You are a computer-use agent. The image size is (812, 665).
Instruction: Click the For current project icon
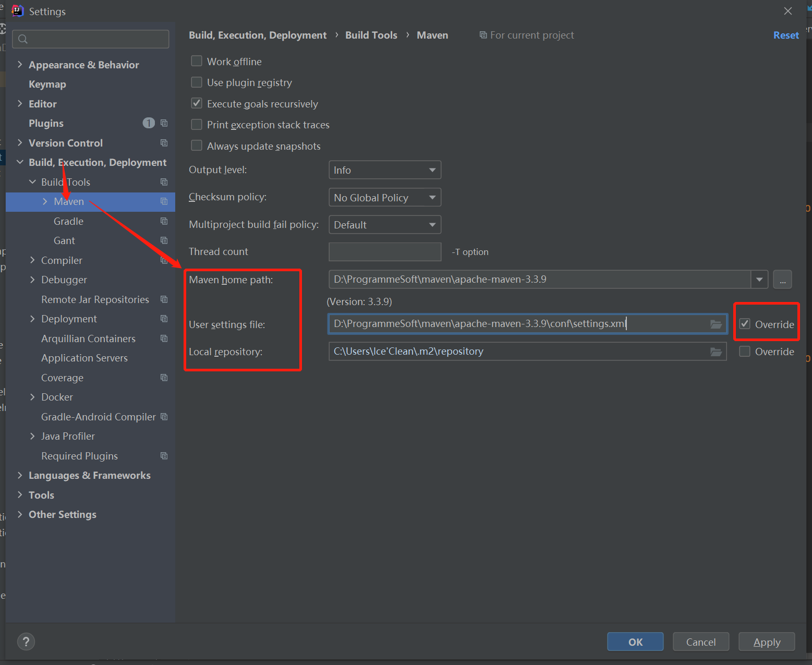483,35
